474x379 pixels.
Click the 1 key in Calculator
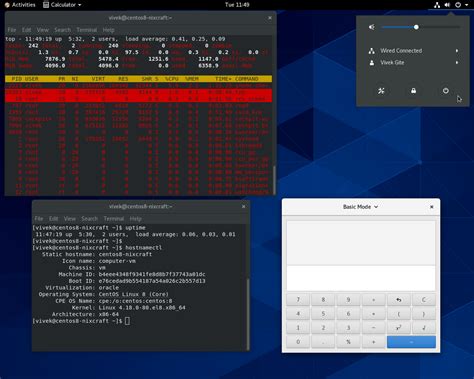click(x=298, y=328)
